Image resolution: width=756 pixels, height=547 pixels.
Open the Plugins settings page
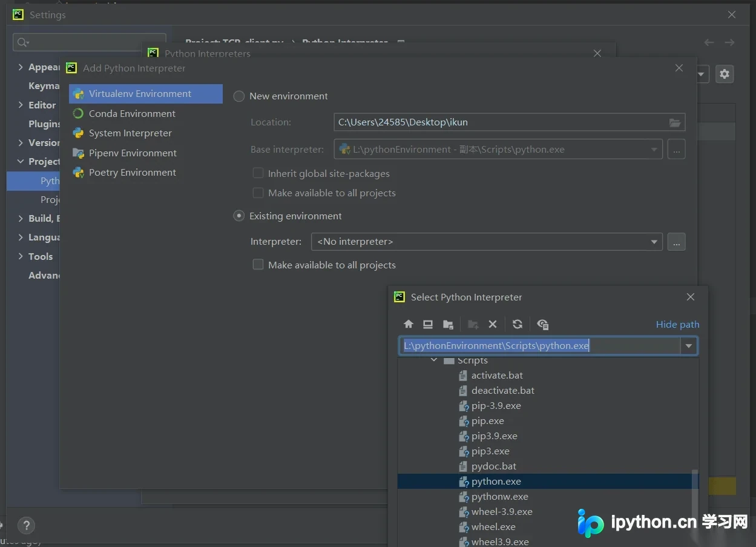[44, 124]
